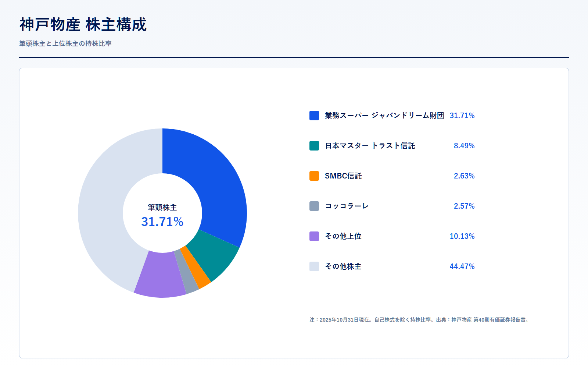Select the orange swatch next to SMBC信託
This screenshot has height=368, width=588.
[314, 176]
